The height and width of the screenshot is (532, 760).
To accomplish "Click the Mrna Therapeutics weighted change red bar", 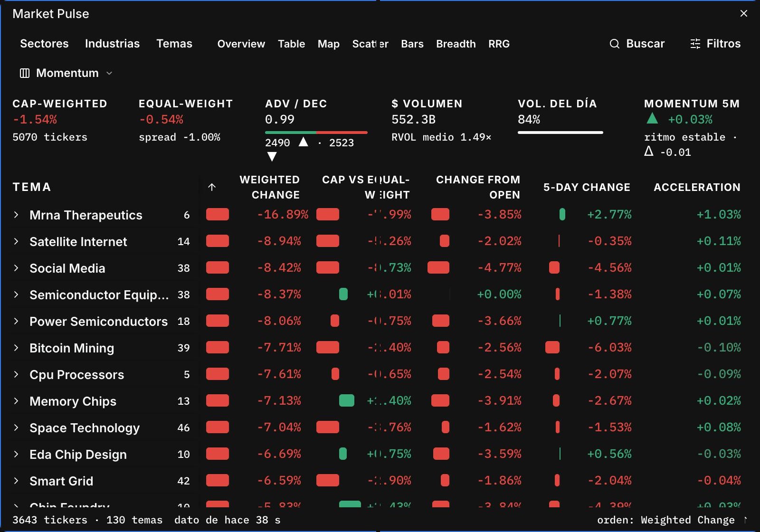I will tap(218, 214).
